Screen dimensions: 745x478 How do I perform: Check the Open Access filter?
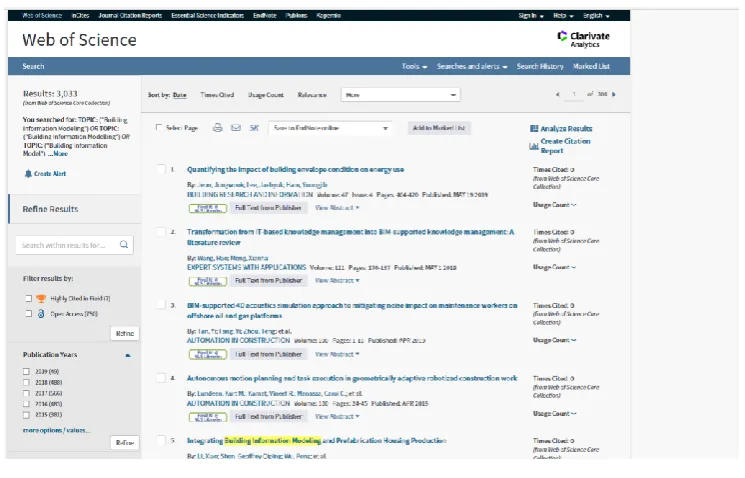29,314
